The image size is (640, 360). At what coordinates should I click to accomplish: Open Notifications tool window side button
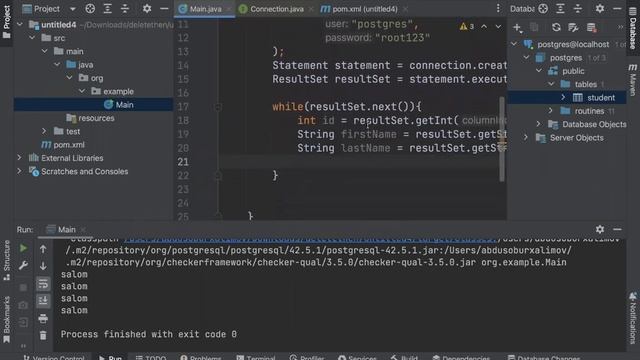tap(633, 318)
